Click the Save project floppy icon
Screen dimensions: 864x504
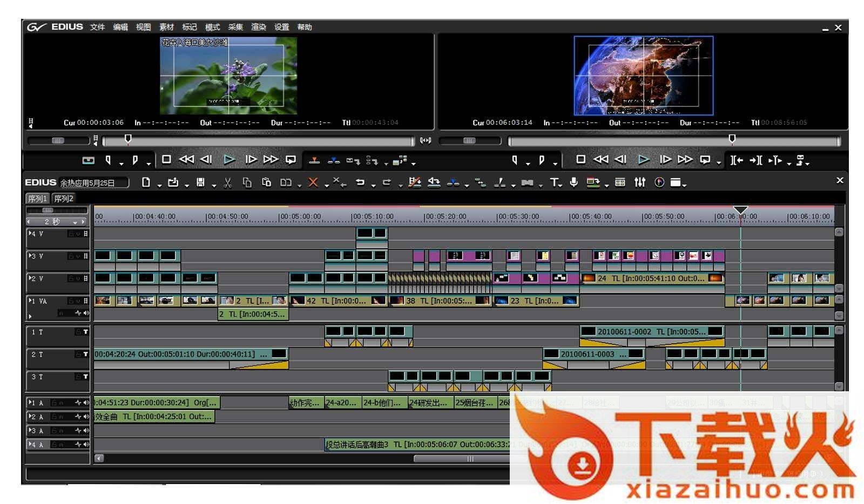point(200,182)
